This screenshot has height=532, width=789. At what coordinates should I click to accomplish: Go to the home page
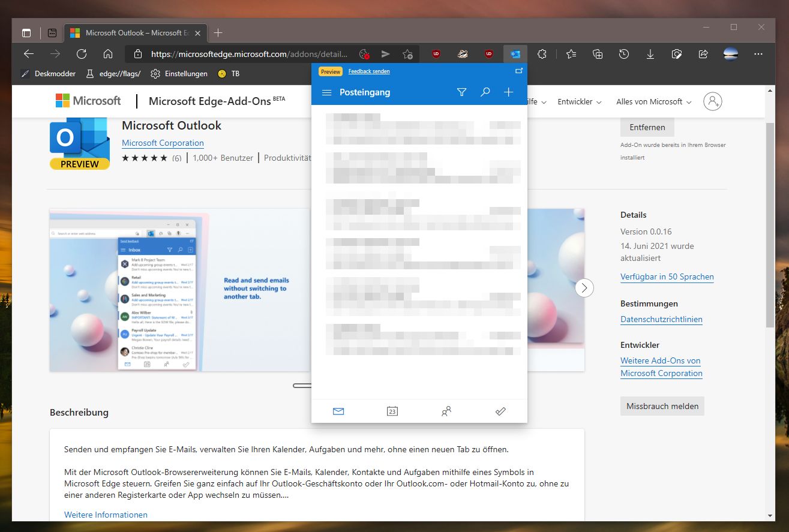tap(108, 54)
